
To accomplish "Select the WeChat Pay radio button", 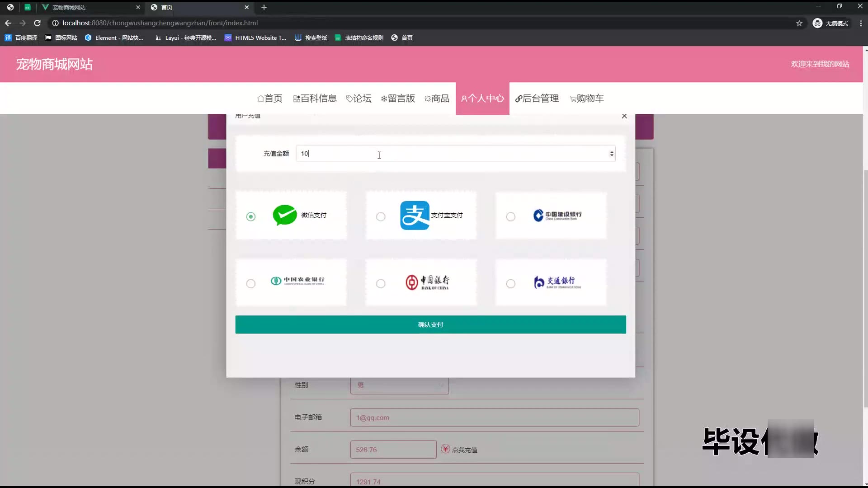I will [251, 217].
